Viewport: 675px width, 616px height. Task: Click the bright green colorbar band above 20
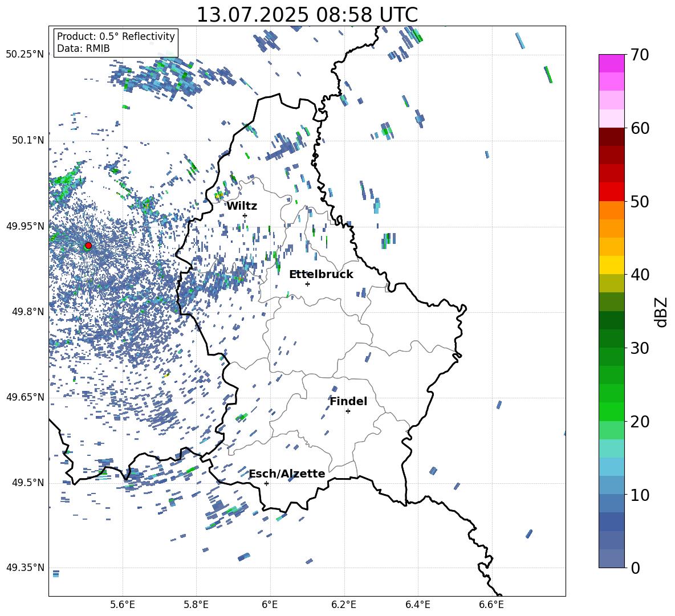(611, 411)
